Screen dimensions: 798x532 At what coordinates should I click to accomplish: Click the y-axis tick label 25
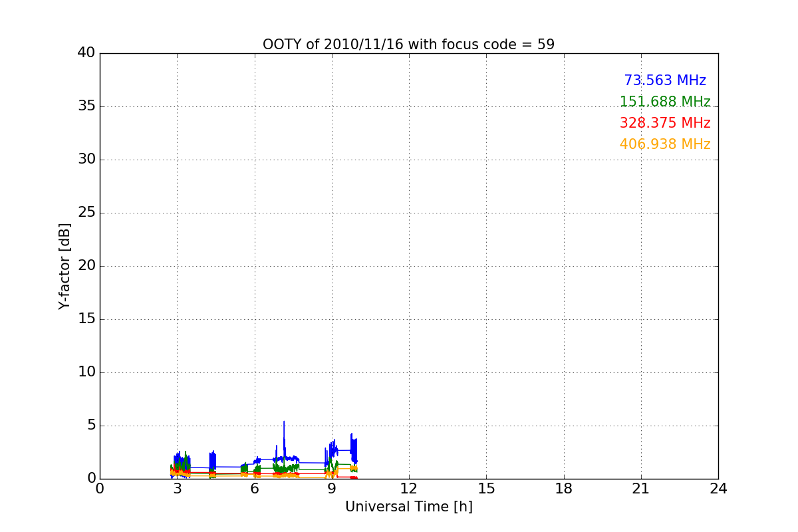(x=86, y=213)
